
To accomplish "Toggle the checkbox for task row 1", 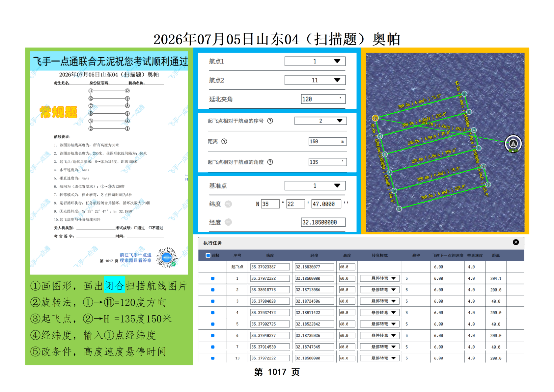I will 213,278.
